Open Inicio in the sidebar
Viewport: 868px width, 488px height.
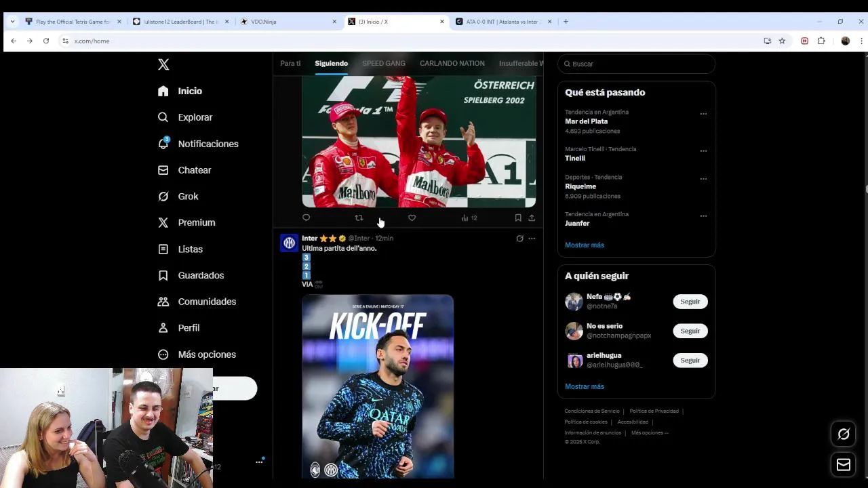(180, 91)
